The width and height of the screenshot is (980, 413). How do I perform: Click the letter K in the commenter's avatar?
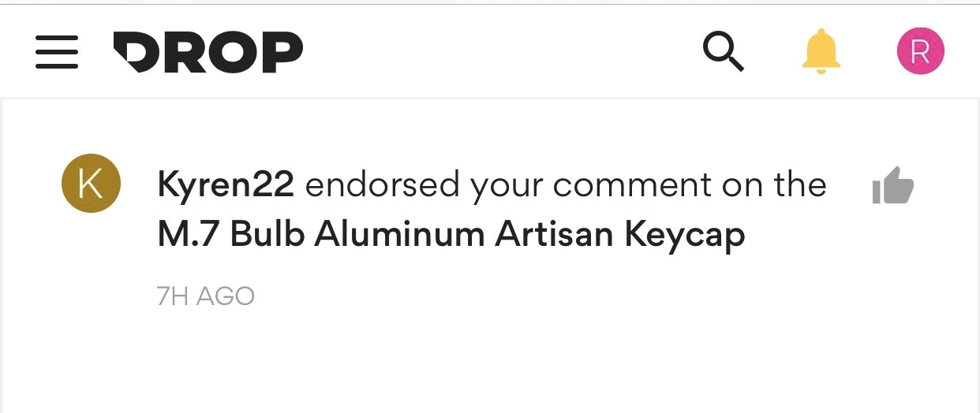click(91, 184)
